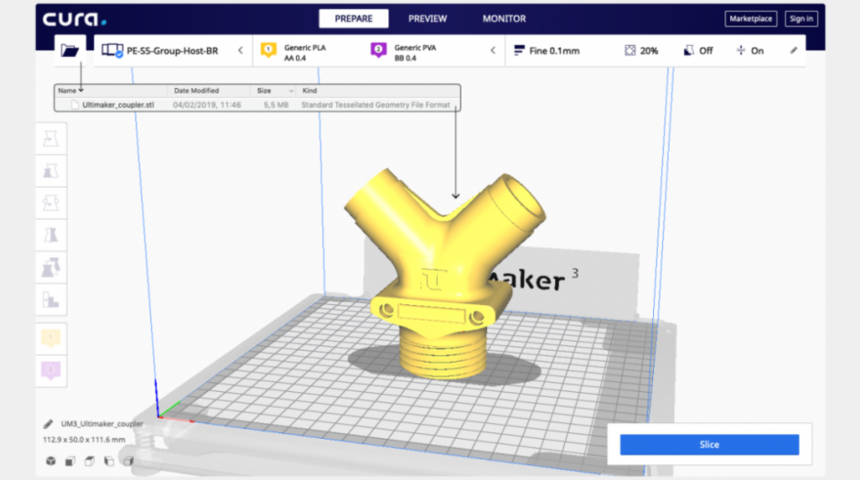860x480 pixels.
Task: Start slicing with the Slice button
Action: (709, 444)
